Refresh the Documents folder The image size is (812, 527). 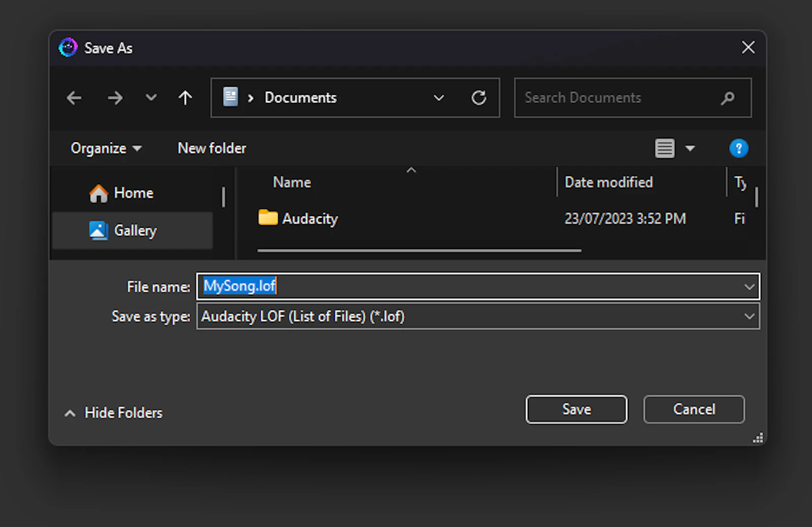479,97
